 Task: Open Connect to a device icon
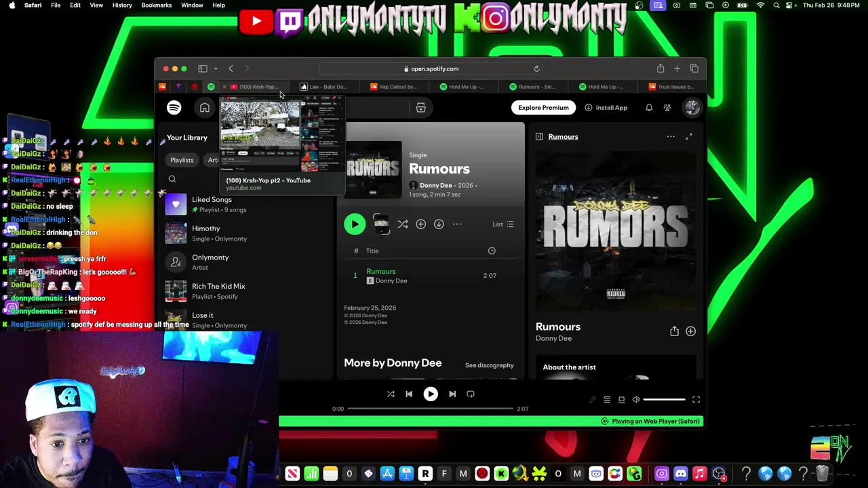click(x=621, y=400)
